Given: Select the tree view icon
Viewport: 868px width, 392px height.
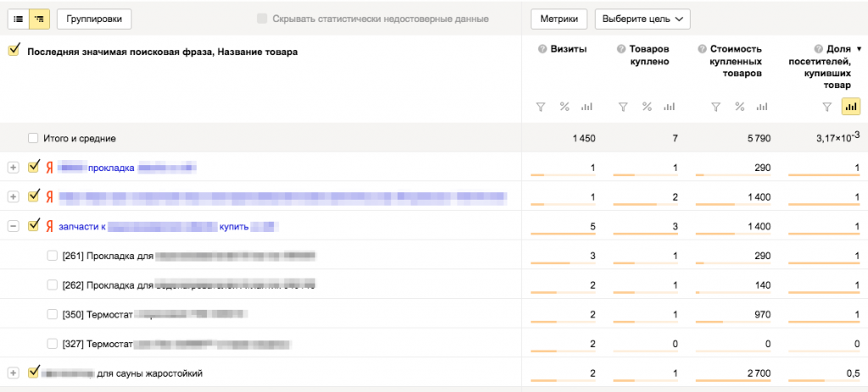Looking at the screenshot, I should click(39, 18).
